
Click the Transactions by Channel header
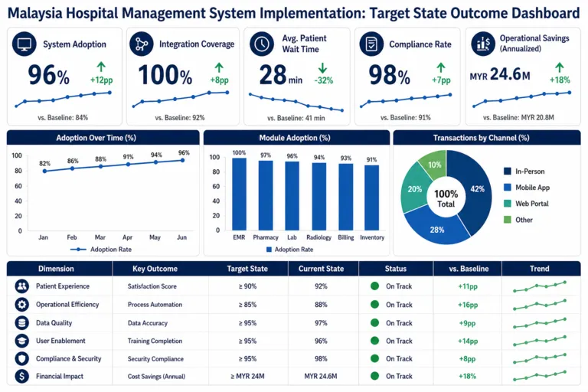click(x=487, y=138)
